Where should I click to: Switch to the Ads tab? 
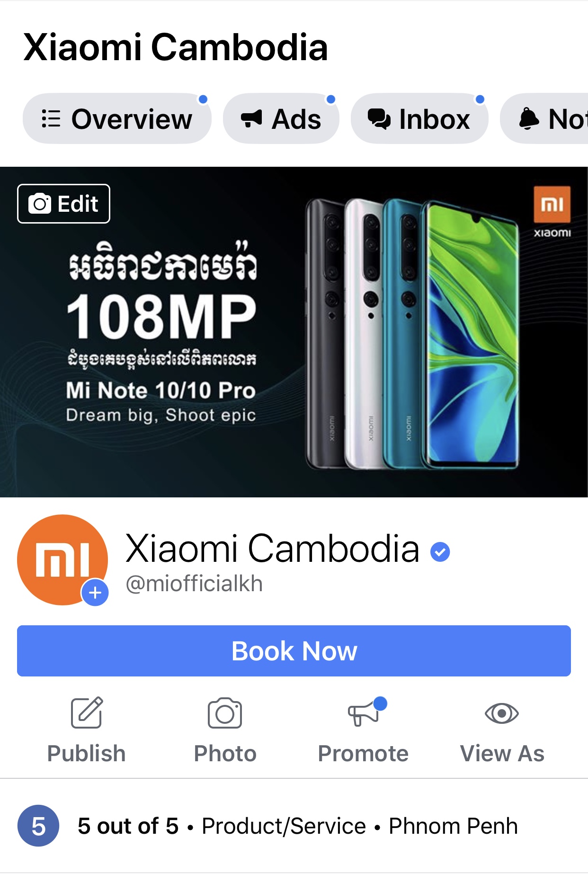tap(281, 118)
